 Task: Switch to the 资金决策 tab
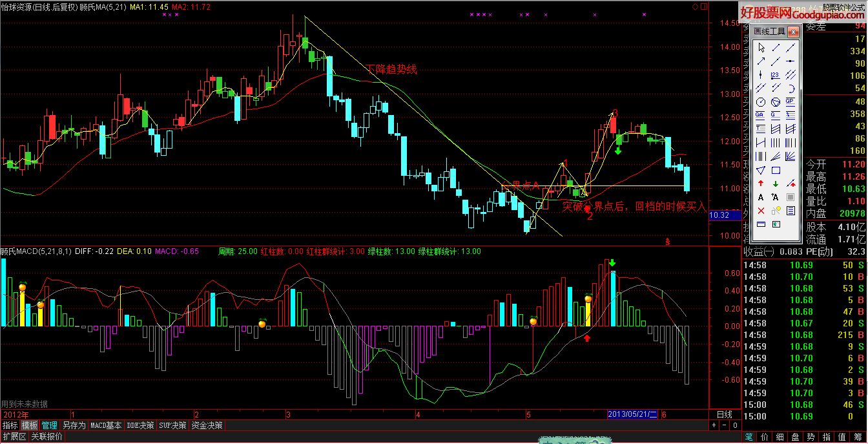coord(207,425)
